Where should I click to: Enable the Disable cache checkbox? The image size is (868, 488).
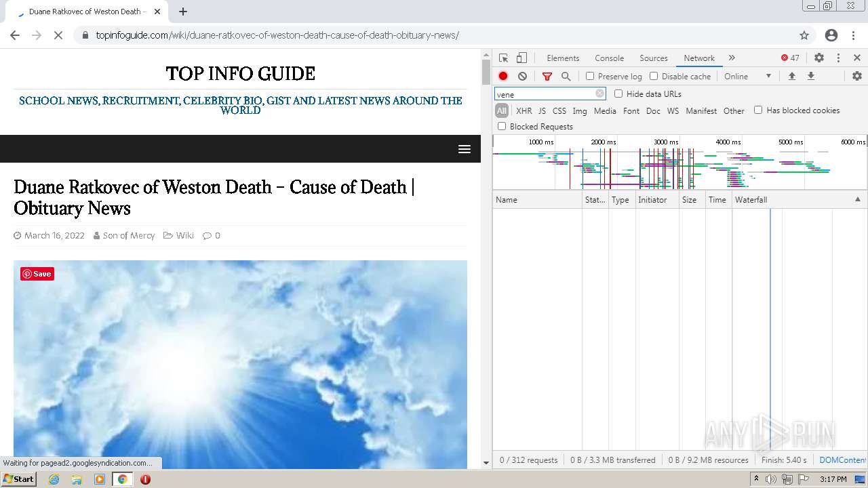tap(654, 77)
